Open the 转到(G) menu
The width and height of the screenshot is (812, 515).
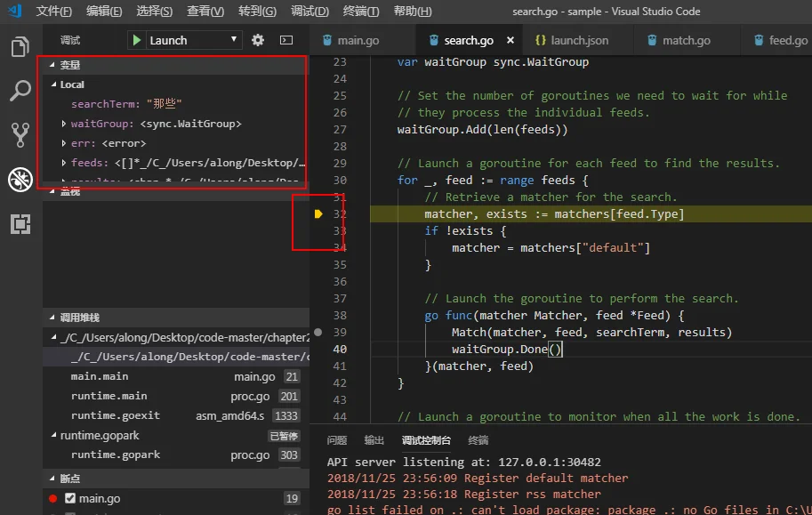click(257, 11)
